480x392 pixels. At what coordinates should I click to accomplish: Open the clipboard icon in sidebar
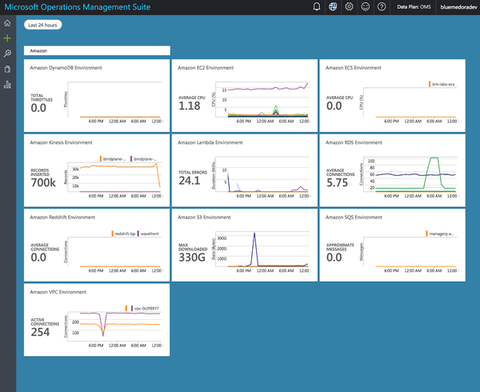coord(7,69)
